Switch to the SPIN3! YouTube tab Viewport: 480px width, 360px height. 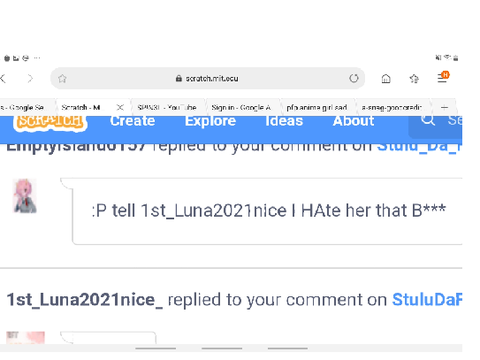(167, 107)
